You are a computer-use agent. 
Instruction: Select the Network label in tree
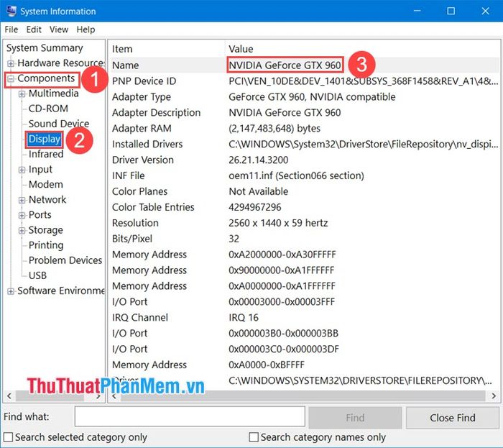click(47, 200)
